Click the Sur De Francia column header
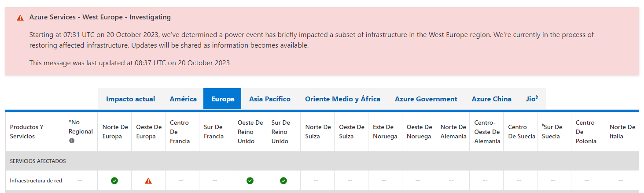644x193 pixels. pos(216,132)
